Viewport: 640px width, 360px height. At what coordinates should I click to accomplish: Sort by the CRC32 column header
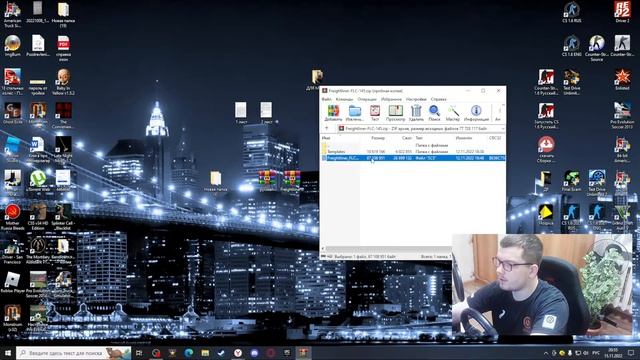pos(495,138)
